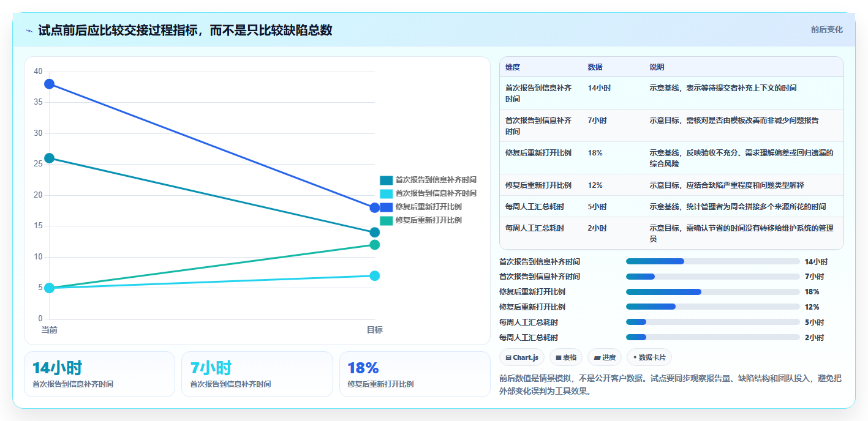Open the 7小时 data card
Screen dimensions: 868x421
coord(257,374)
